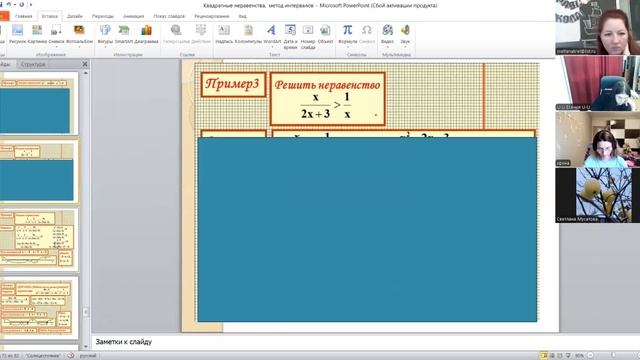Click the zoom out minus button
Viewport: 640px width, 360px height.
[x=590, y=356]
